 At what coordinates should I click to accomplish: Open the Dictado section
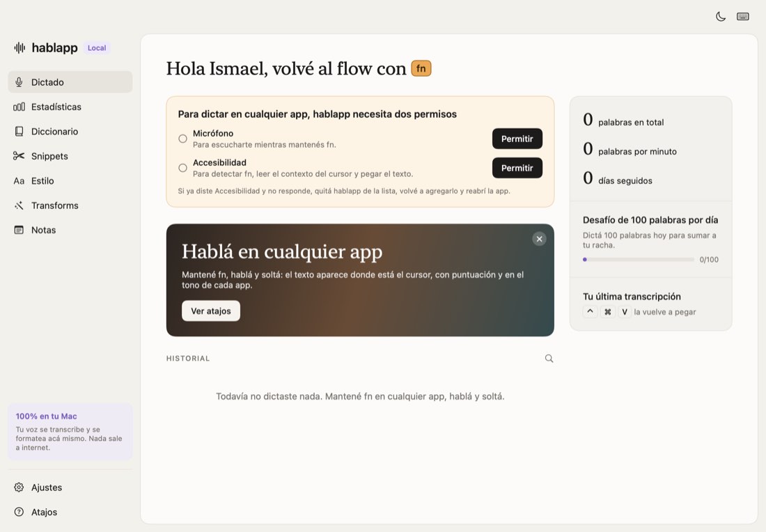pyautogui.click(x=70, y=82)
